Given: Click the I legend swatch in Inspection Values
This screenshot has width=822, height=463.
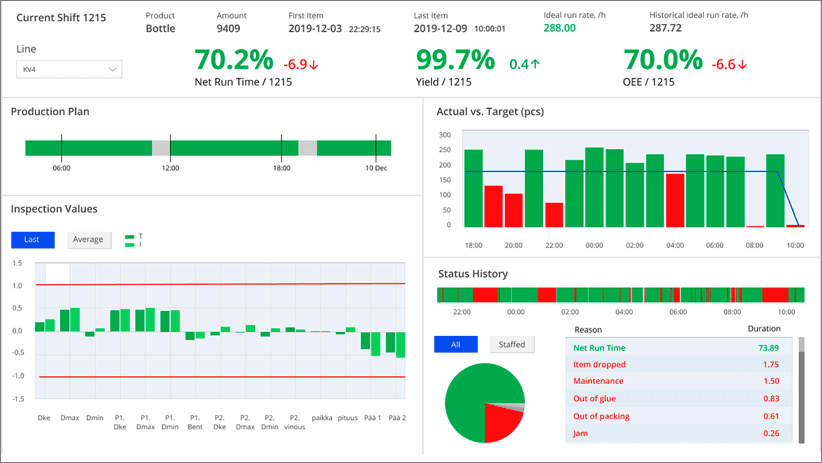Looking at the screenshot, I should (x=130, y=244).
